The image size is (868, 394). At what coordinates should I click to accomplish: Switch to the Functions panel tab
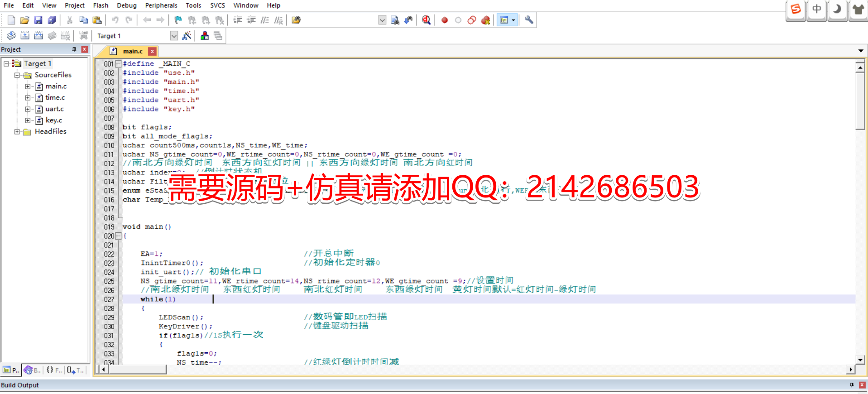click(54, 370)
